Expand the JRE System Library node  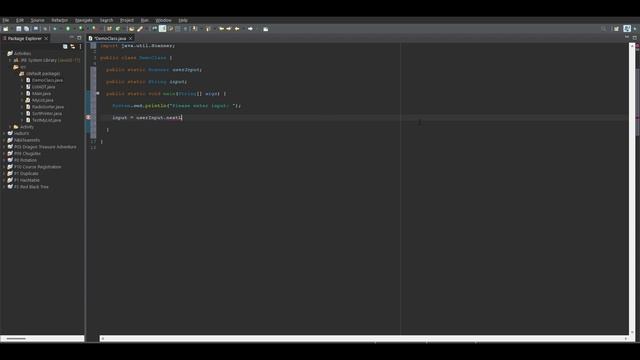point(11,60)
